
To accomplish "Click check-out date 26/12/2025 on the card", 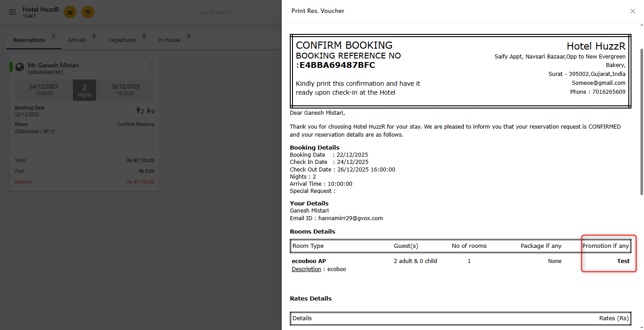I will coord(125,87).
